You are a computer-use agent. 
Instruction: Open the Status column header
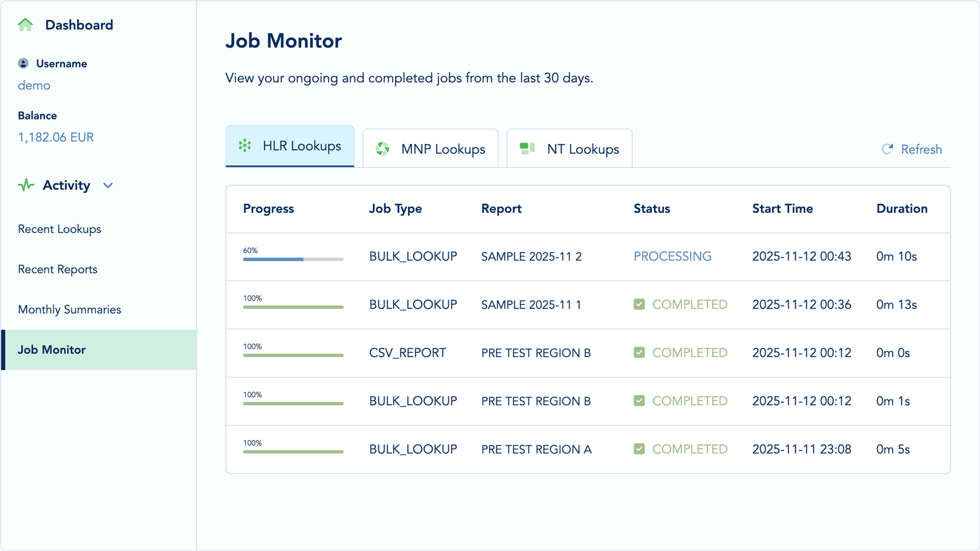(x=652, y=208)
